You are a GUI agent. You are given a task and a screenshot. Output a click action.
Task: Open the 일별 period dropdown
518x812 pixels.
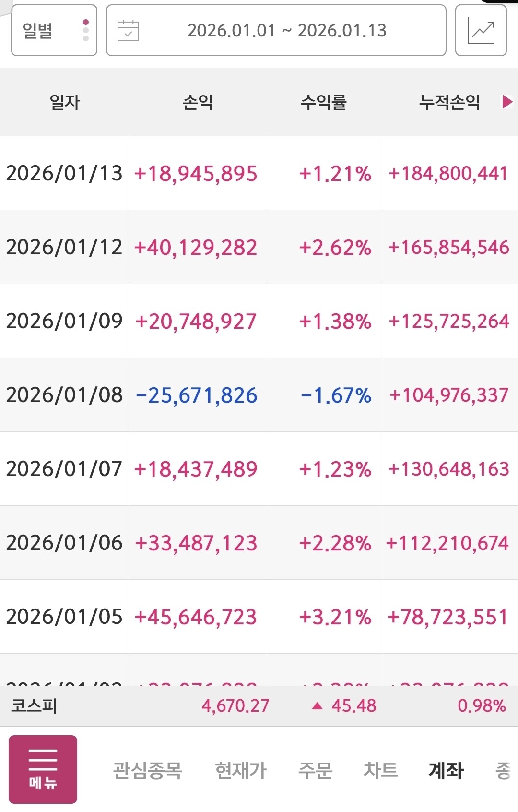(54, 31)
